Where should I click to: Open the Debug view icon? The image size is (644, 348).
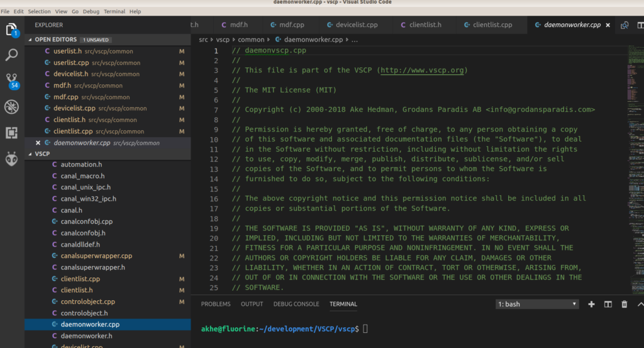click(11, 107)
